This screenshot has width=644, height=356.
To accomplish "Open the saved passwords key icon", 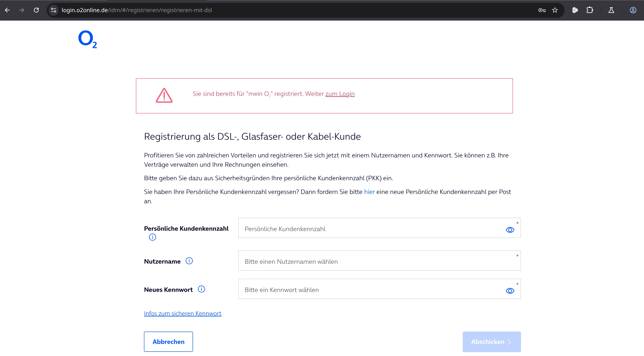I will (542, 10).
